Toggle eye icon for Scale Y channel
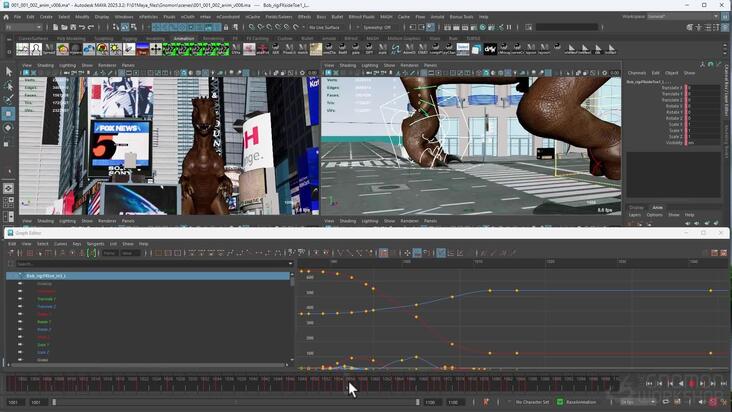This screenshot has height=412, width=732. pyautogui.click(x=20, y=344)
